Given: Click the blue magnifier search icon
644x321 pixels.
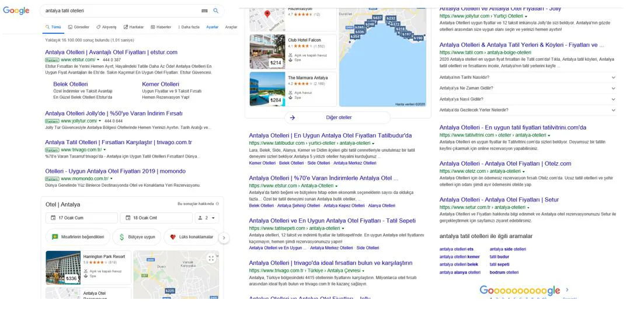Looking at the screenshot, I should (x=215, y=11).
